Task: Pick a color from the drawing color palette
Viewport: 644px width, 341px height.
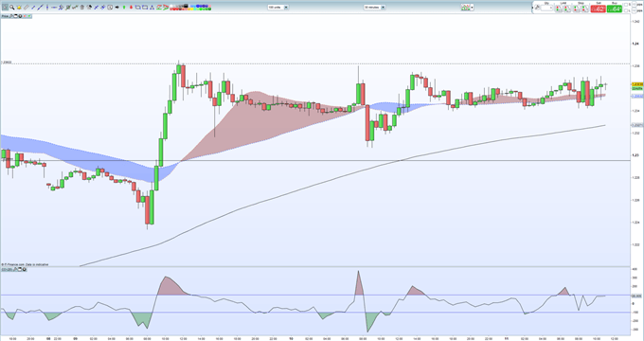Action: pos(190,7)
